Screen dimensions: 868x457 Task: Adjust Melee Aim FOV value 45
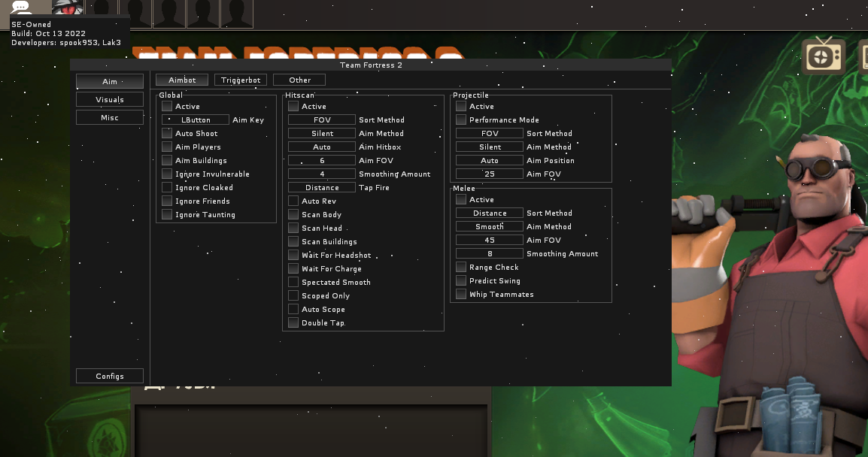[x=490, y=240]
